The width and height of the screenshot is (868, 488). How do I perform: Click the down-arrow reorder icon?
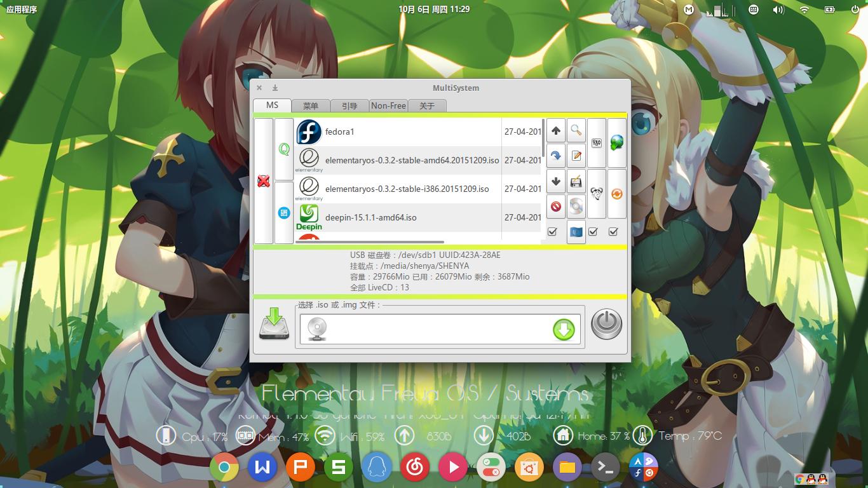(555, 181)
